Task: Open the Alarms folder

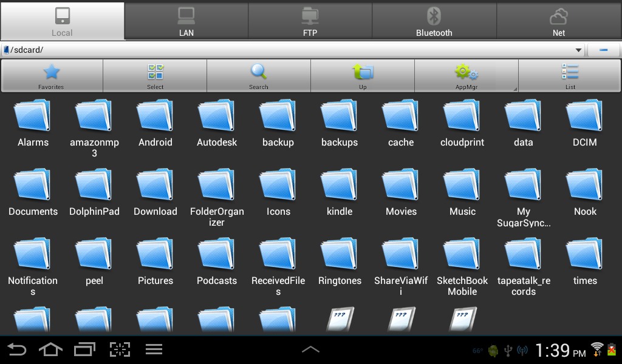Action: 33,123
